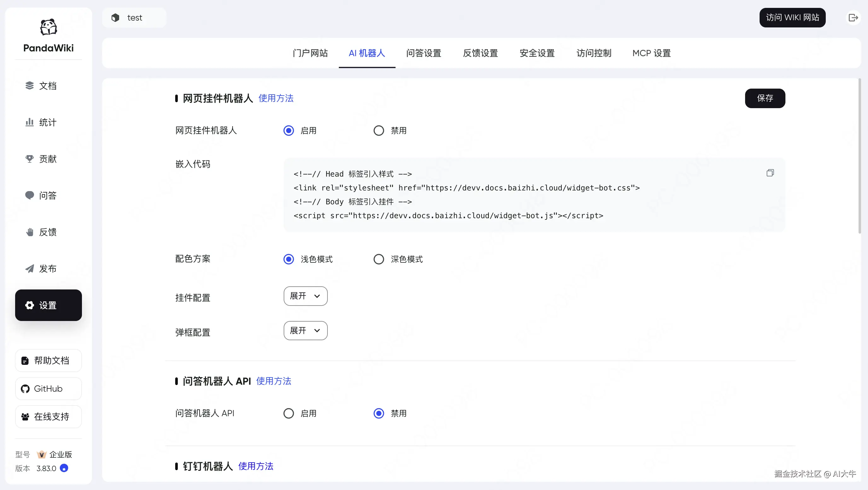Enable the 问答机器人 API option
Screen dimensions: 868x490
point(288,413)
